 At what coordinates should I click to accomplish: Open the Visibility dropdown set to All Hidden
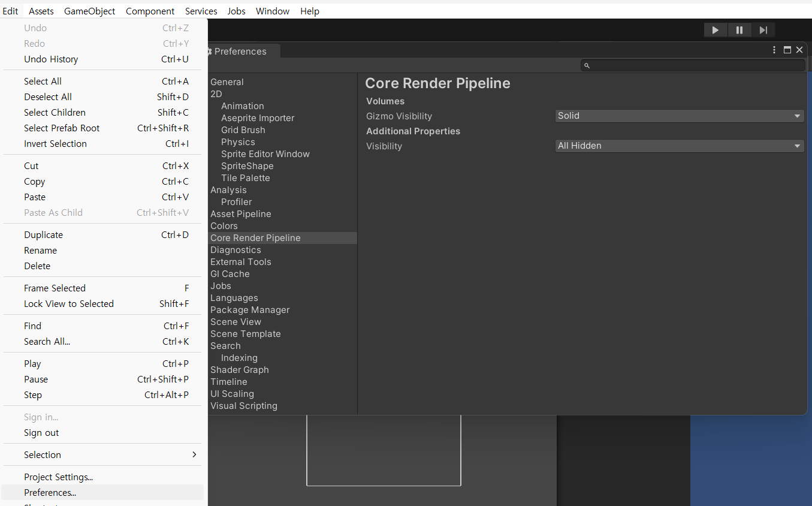coord(680,146)
